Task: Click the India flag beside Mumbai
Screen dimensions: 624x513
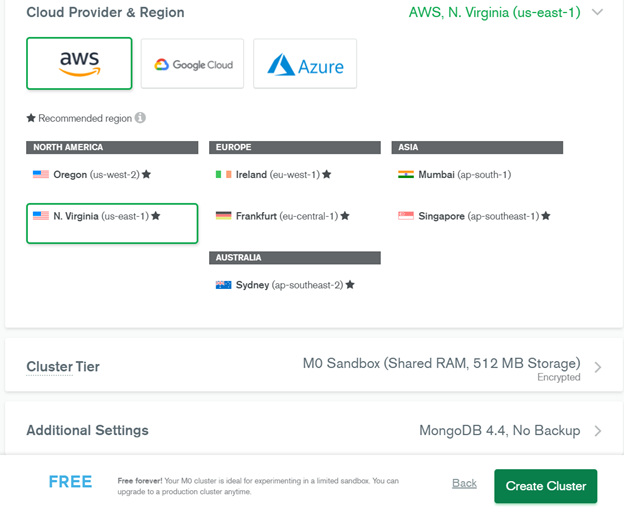Action: coord(406,174)
